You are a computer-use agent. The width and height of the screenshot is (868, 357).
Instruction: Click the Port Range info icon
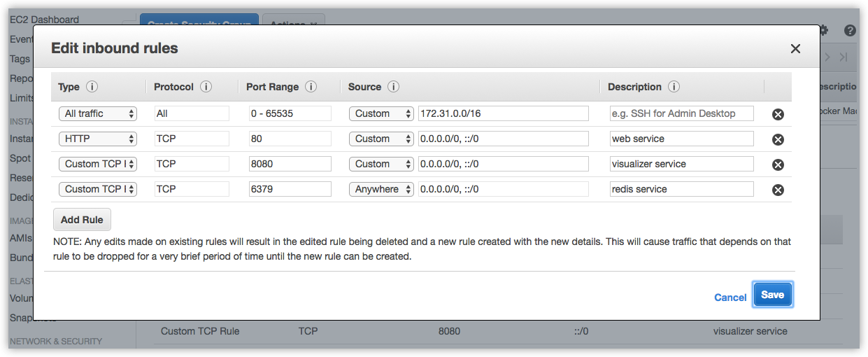pos(311,87)
